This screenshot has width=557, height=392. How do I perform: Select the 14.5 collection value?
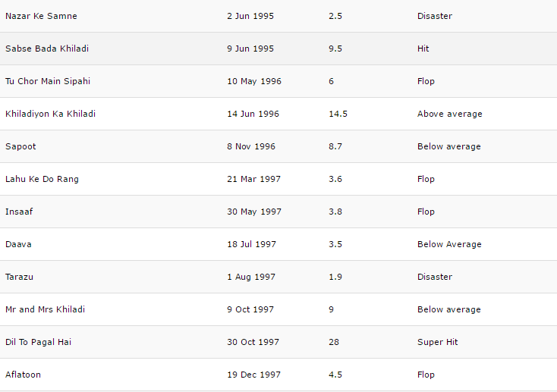[x=338, y=114]
